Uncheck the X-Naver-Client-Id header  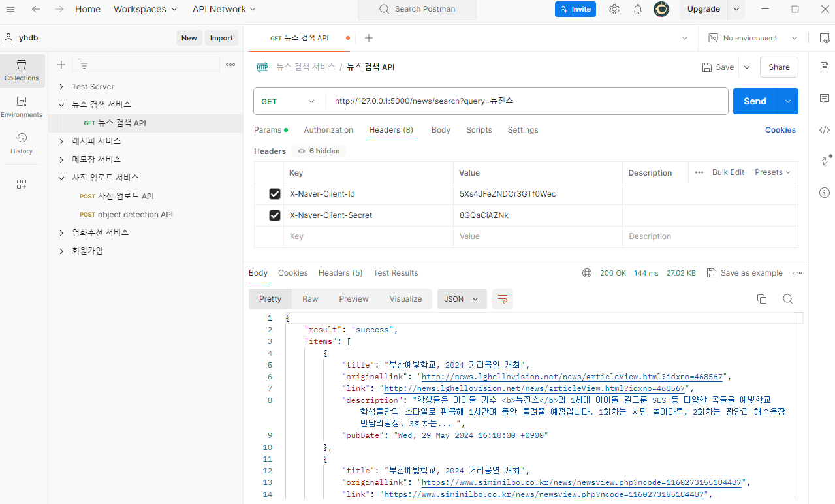[275, 194]
